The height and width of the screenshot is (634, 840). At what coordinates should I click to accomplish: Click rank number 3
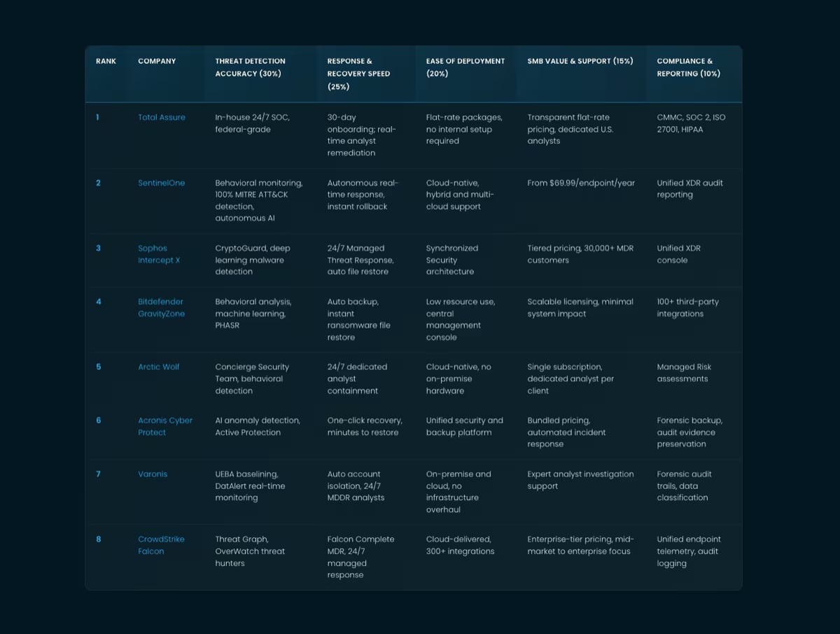pyautogui.click(x=99, y=248)
